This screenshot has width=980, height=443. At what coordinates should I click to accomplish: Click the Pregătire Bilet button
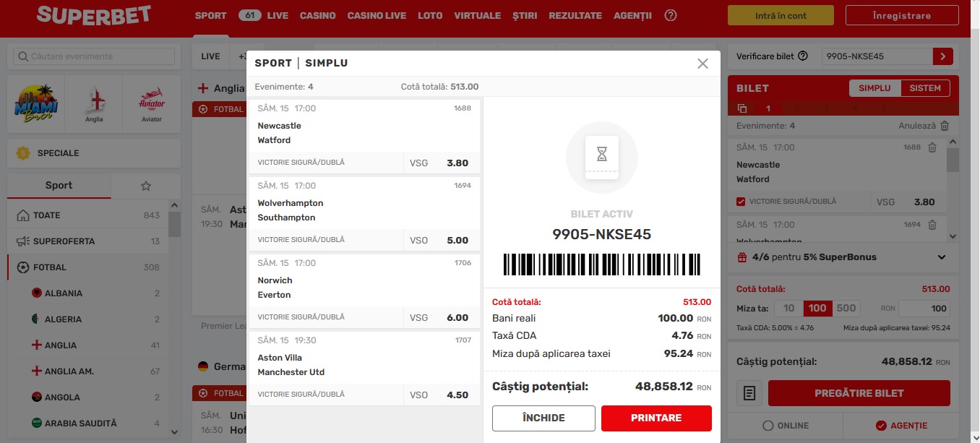pyautogui.click(x=859, y=394)
